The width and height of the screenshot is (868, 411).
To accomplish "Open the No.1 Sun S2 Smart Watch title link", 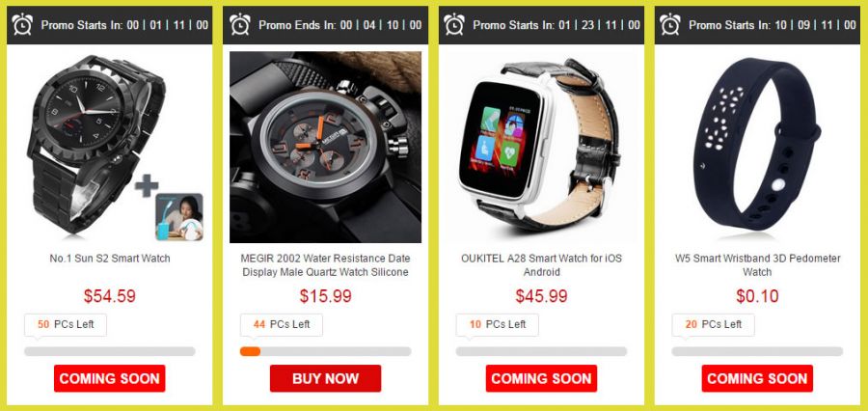I will [x=110, y=259].
